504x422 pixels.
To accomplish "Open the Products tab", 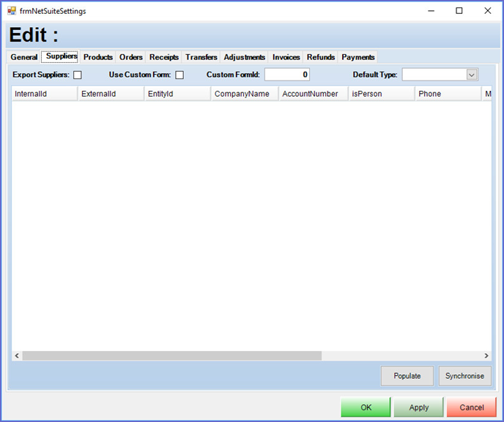I will pyautogui.click(x=97, y=57).
